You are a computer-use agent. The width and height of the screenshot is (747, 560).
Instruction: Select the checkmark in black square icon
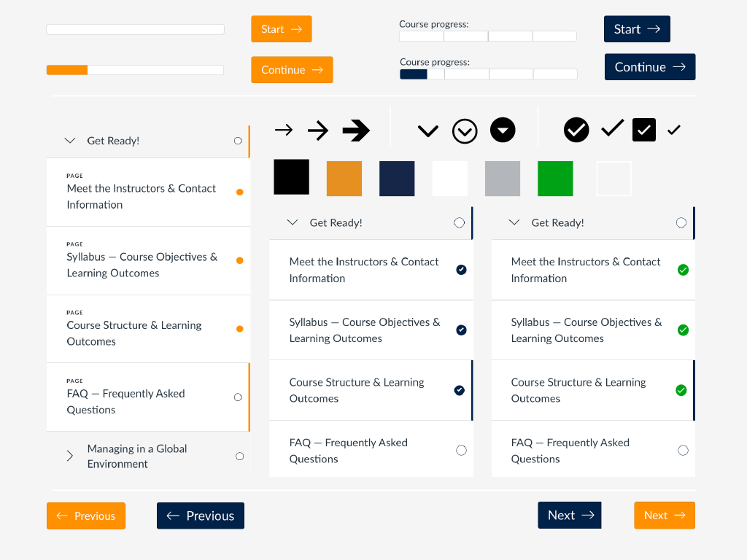tap(643, 131)
